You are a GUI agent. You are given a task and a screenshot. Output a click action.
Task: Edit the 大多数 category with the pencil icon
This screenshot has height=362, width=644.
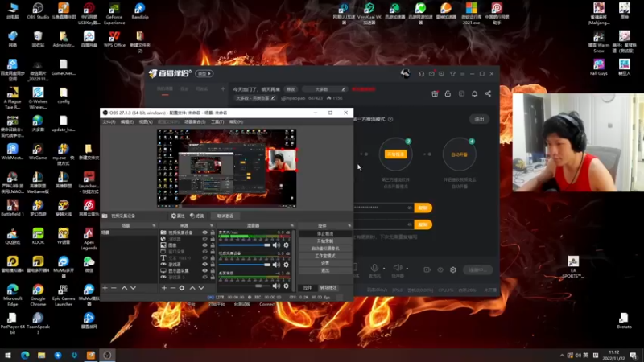click(344, 89)
